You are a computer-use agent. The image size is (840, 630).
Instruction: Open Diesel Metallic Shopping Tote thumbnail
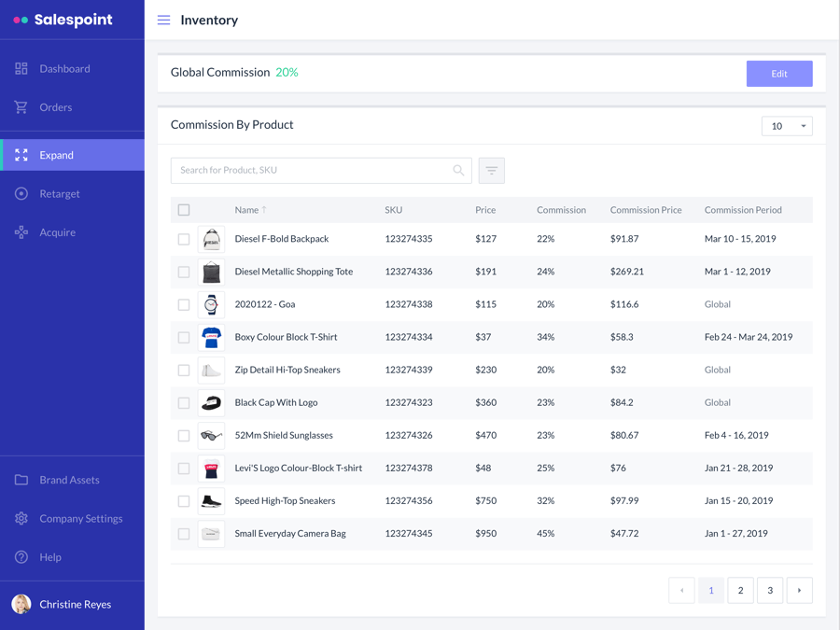point(211,272)
